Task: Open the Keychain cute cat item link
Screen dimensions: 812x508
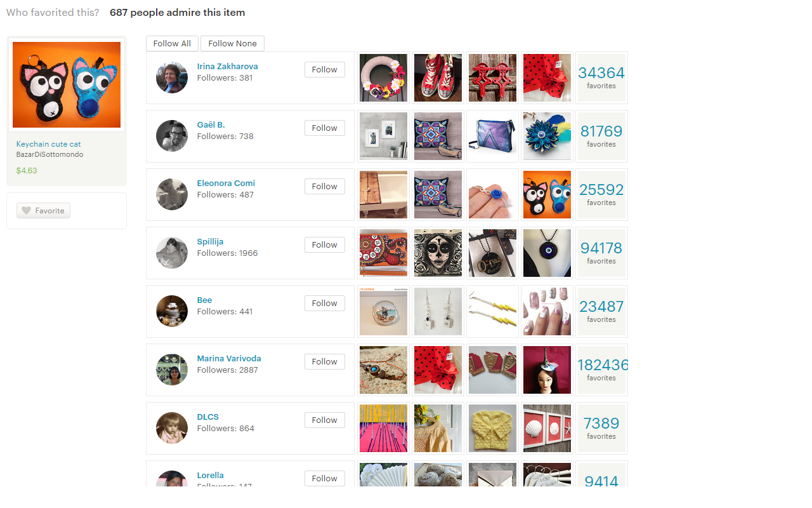Action: pos(49,144)
